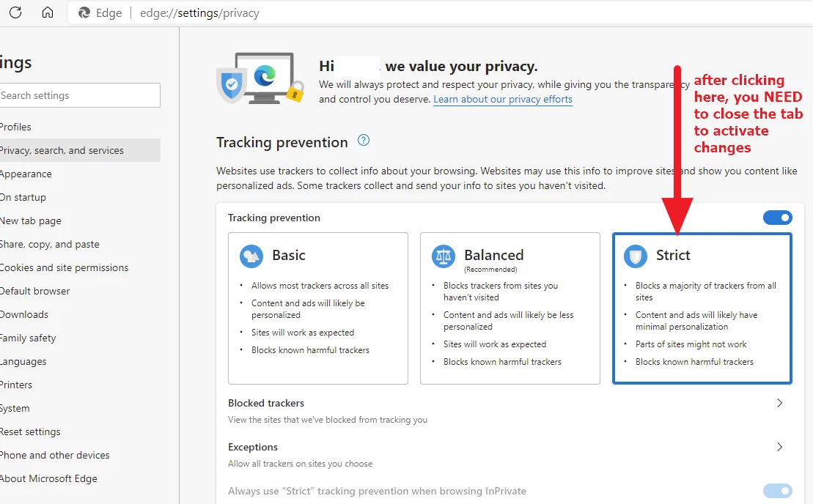
Task: Select the Strict tracking prevention card
Action: pos(702,308)
